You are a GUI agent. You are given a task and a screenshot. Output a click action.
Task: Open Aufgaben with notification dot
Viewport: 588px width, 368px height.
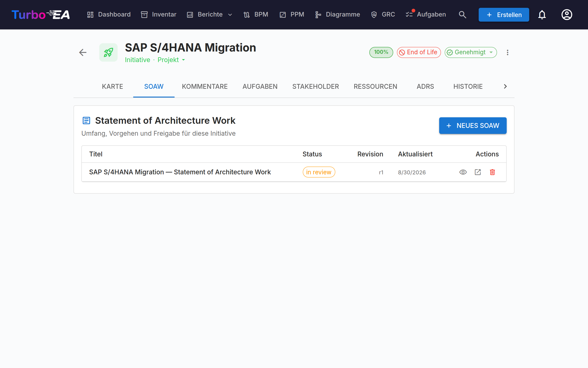(x=426, y=14)
